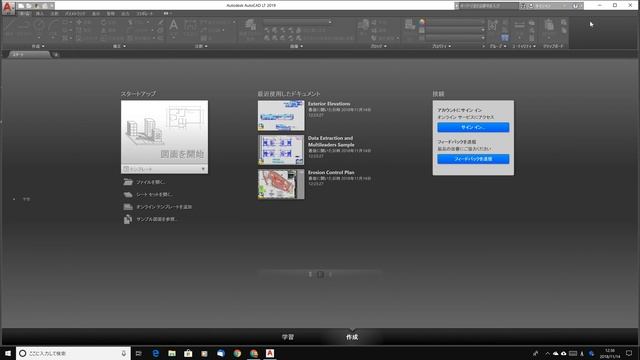Click the サンプル図面を参照 link
The image size is (640, 360).
[151, 219]
